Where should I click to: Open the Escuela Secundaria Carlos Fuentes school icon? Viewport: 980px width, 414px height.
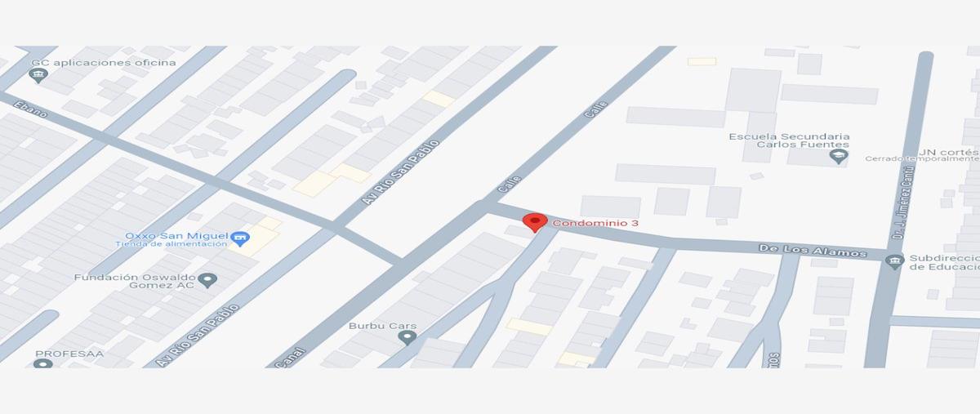click(839, 156)
